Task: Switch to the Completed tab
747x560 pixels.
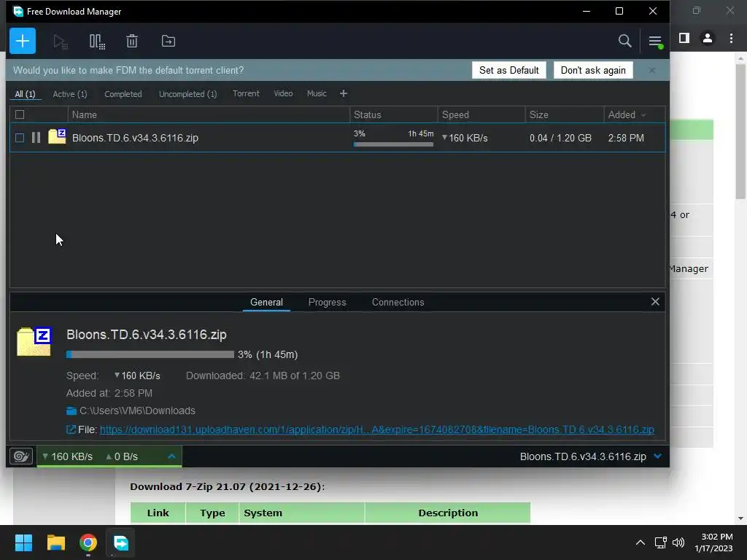Action: point(123,94)
